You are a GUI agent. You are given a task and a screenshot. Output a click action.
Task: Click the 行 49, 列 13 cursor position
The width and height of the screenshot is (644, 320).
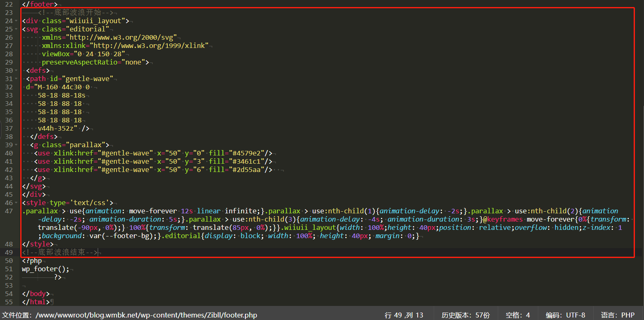click(404, 315)
